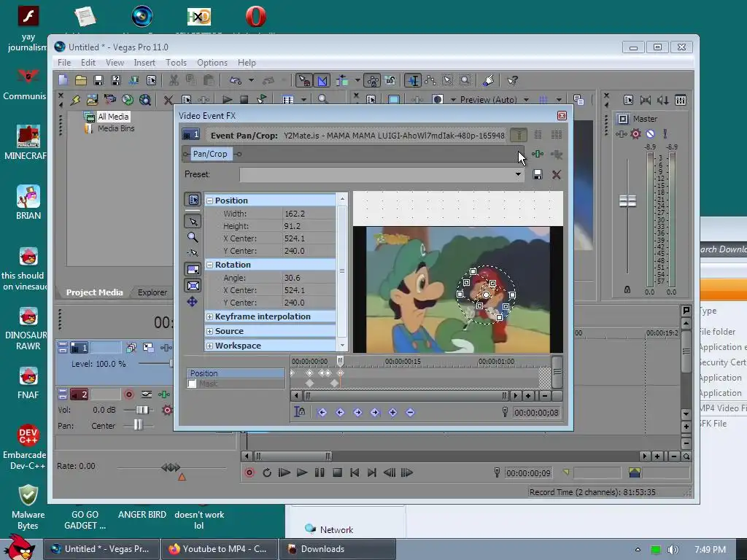The image size is (747, 560).
Task: Toggle the arm-for-record button on track 2
Action: (128, 394)
